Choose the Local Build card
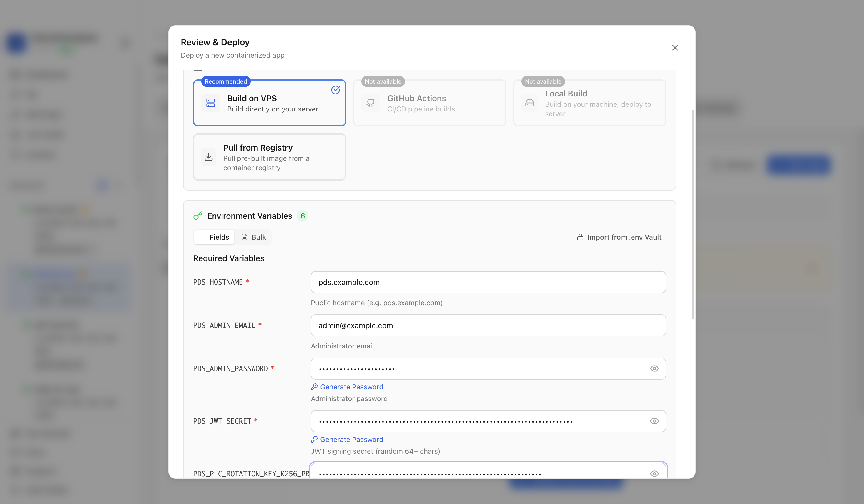The width and height of the screenshot is (864, 504). (x=589, y=103)
